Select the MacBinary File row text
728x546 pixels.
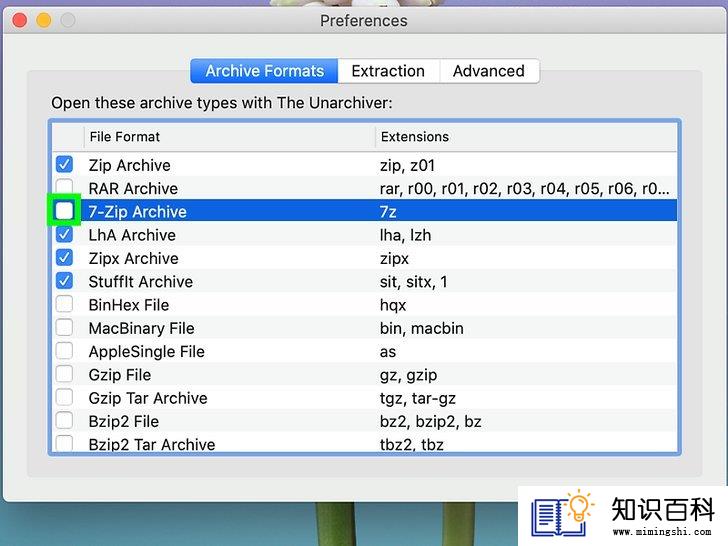point(142,328)
